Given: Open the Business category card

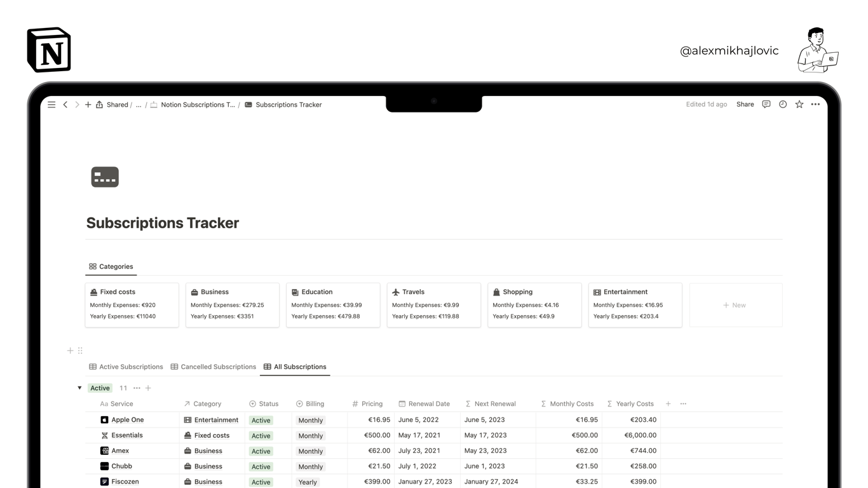Looking at the screenshot, I should tap(232, 305).
